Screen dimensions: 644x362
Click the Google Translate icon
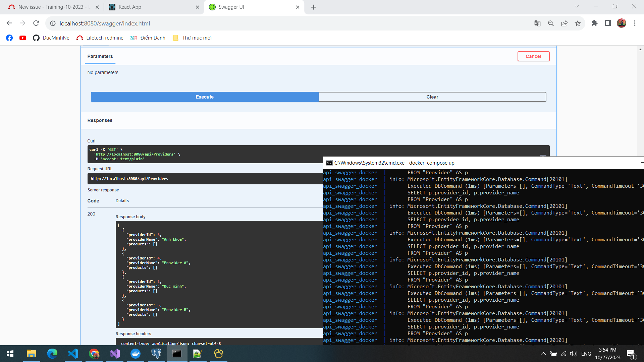[537, 23]
